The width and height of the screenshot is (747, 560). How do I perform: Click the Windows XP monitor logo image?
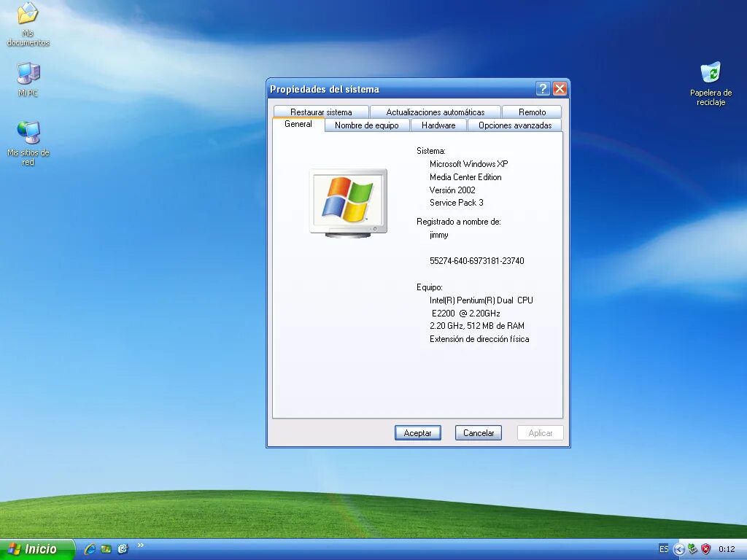pos(348,203)
